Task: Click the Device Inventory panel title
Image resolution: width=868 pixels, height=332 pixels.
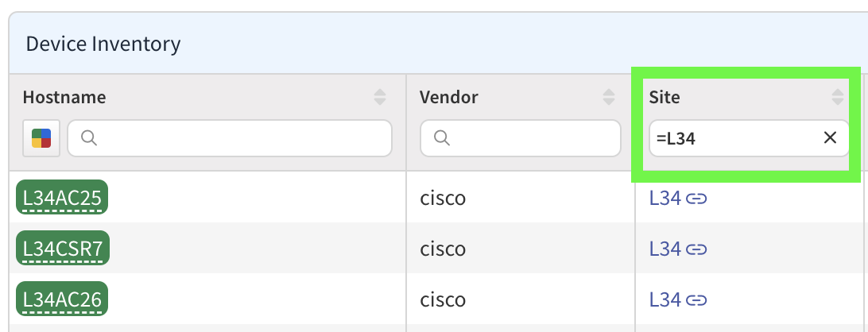Action: coord(103,44)
